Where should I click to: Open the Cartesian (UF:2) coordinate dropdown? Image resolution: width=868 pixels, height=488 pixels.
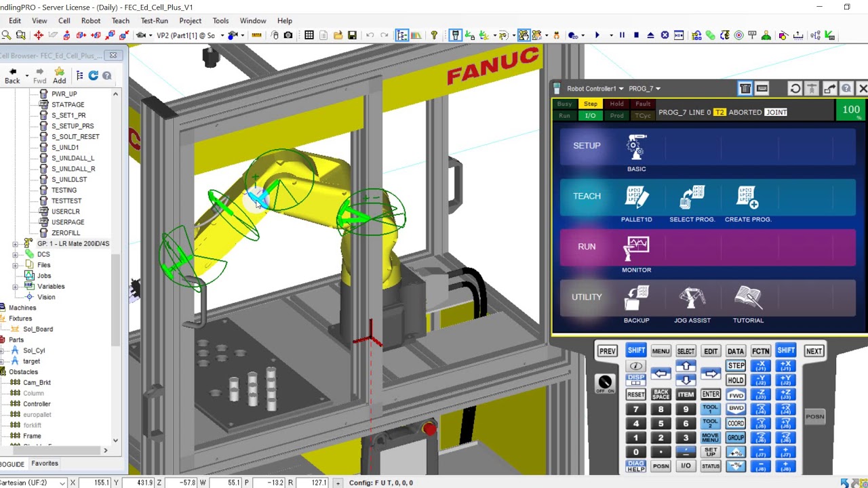(x=62, y=483)
